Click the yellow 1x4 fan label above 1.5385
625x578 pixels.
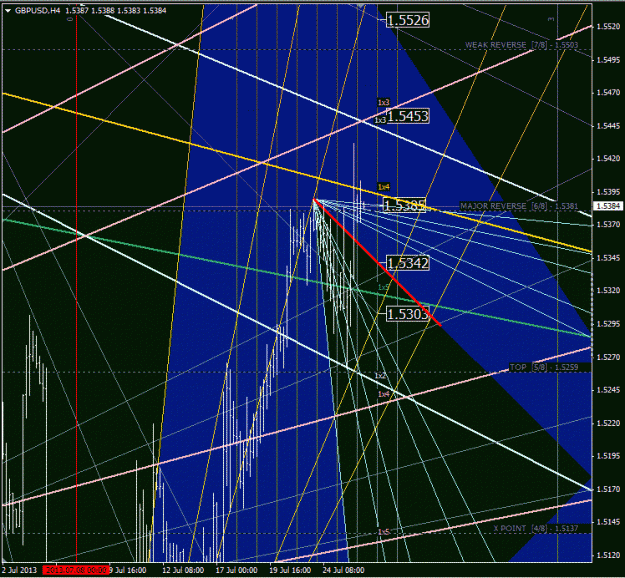pyautogui.click(x=383, y=187)
